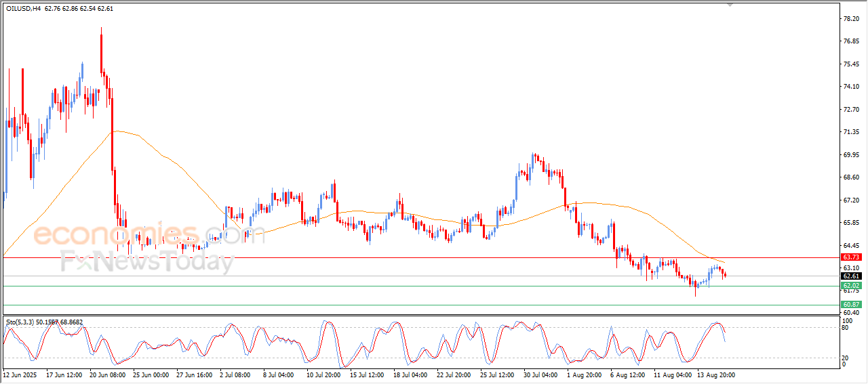Click the 6 Aug 12:00 time label
868x384 pixels.
point(627,374)
